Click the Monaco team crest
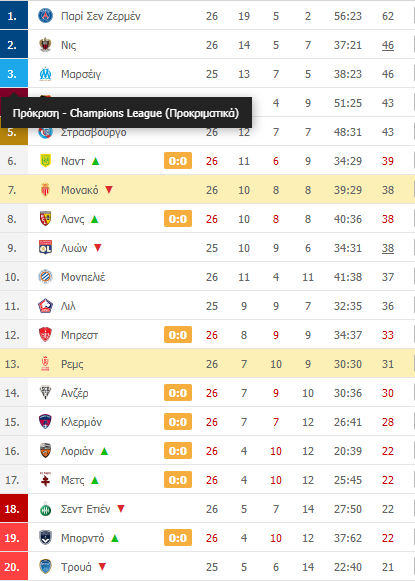This screenshot has height=581, width=415. pyautogui.click(x=45, y=190)
